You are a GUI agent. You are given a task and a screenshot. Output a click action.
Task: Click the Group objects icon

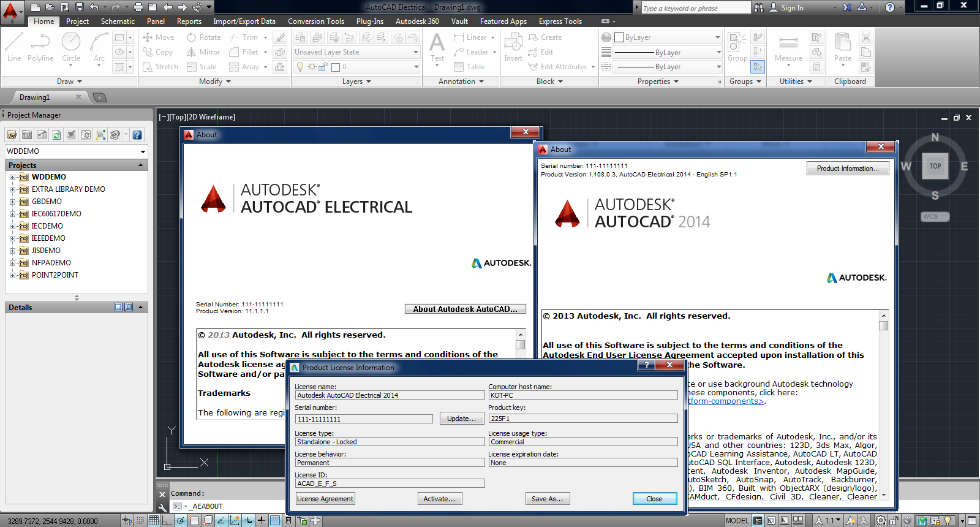click(737, 47)
